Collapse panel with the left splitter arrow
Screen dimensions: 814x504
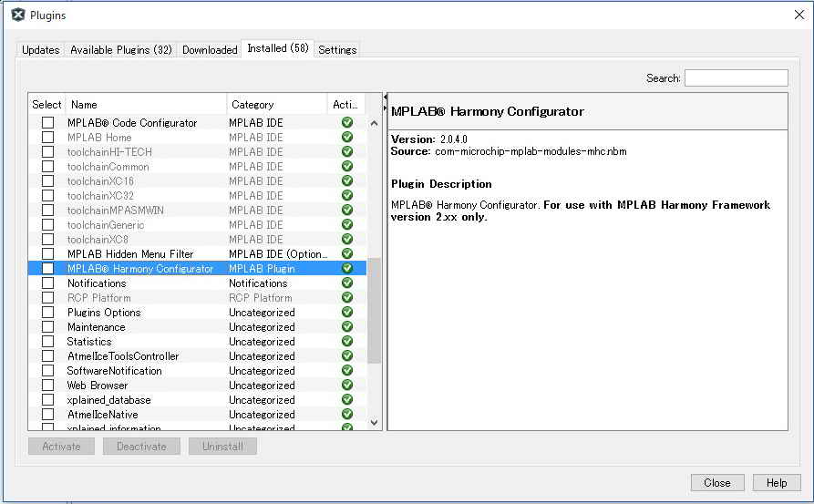(385, 97)
